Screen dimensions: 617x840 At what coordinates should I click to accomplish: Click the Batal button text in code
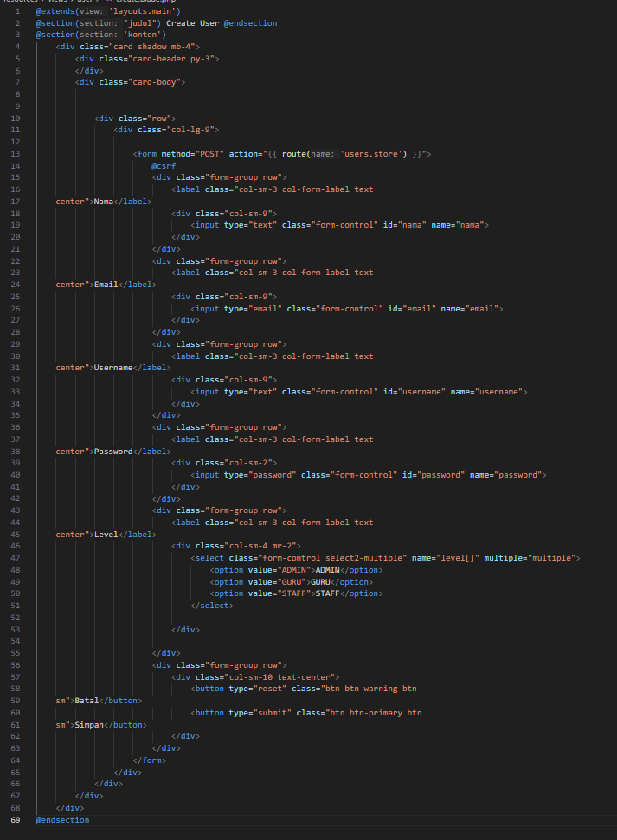[x=87, y=701]
